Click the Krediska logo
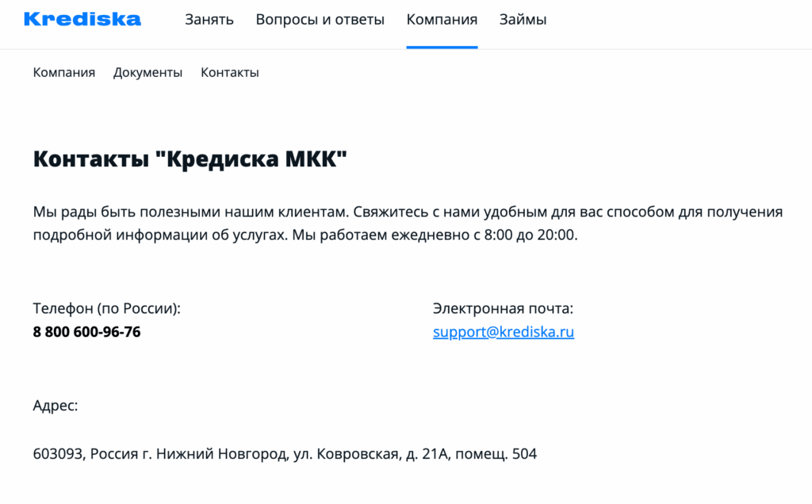This screenshot has height=504, width=812. 82,20
